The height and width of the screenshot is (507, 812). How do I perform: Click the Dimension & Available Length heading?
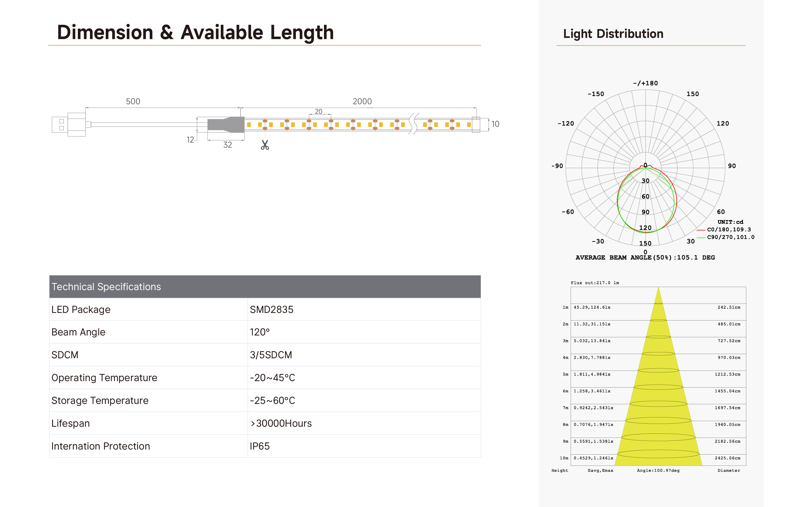point(195,32)
